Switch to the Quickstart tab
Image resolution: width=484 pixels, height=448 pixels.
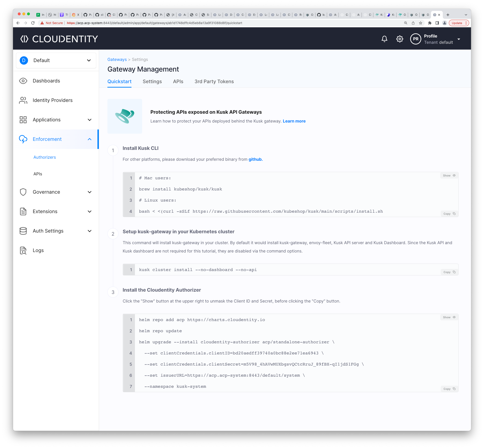119,82
